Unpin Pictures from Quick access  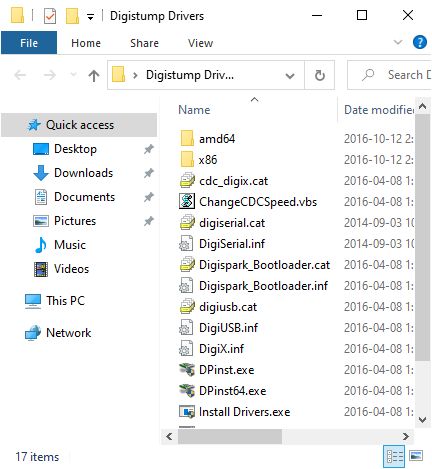(149, 221)
